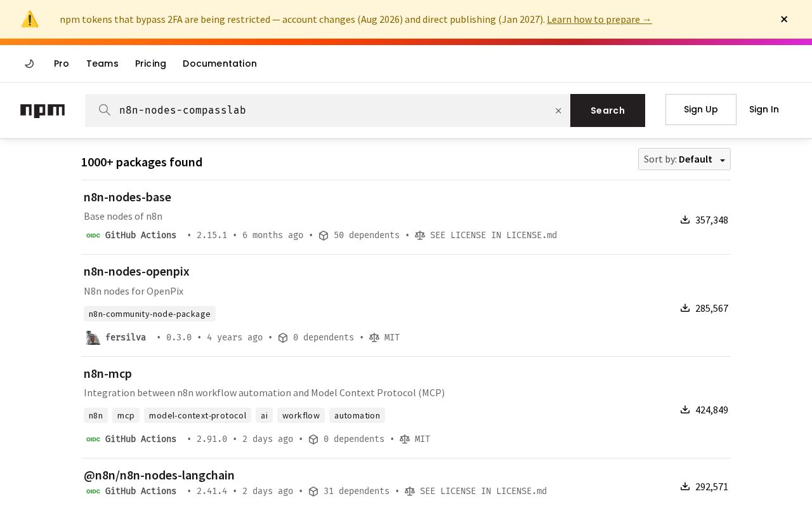Click license scale icon on n8n-mcp row
812x508 pixels.
405,439
